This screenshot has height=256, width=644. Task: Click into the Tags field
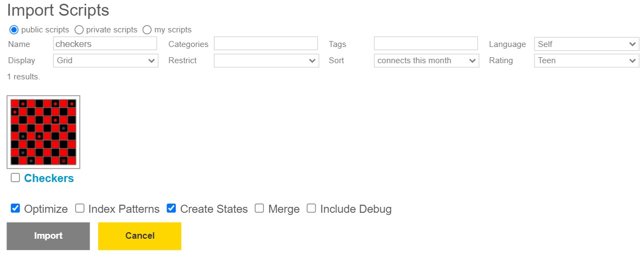[x=426, y=44]
